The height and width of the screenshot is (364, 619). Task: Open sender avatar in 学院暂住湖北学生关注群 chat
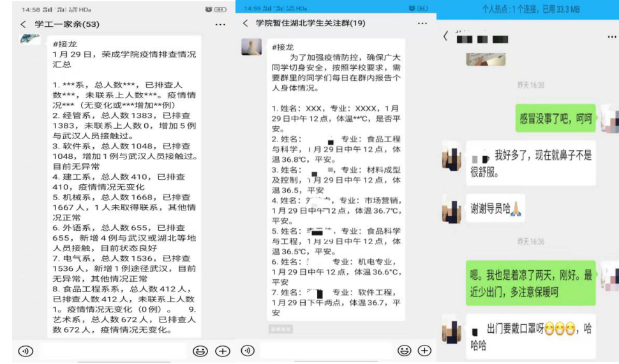[251, 47]
